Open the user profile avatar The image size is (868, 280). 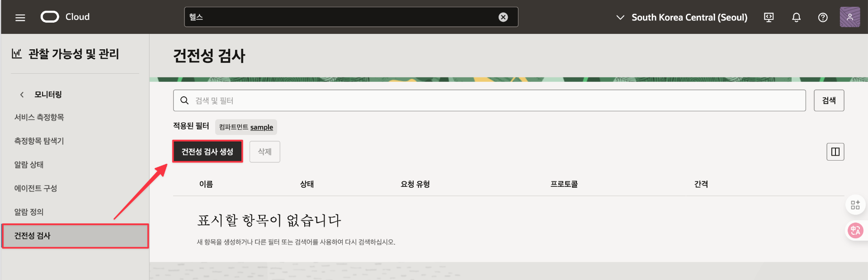click(x=849, y=17)
